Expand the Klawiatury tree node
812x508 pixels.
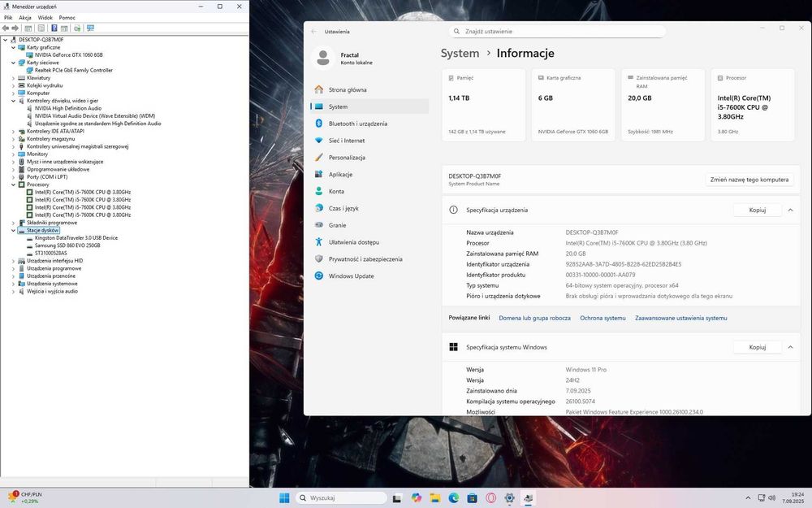click(x=14, y=78)
